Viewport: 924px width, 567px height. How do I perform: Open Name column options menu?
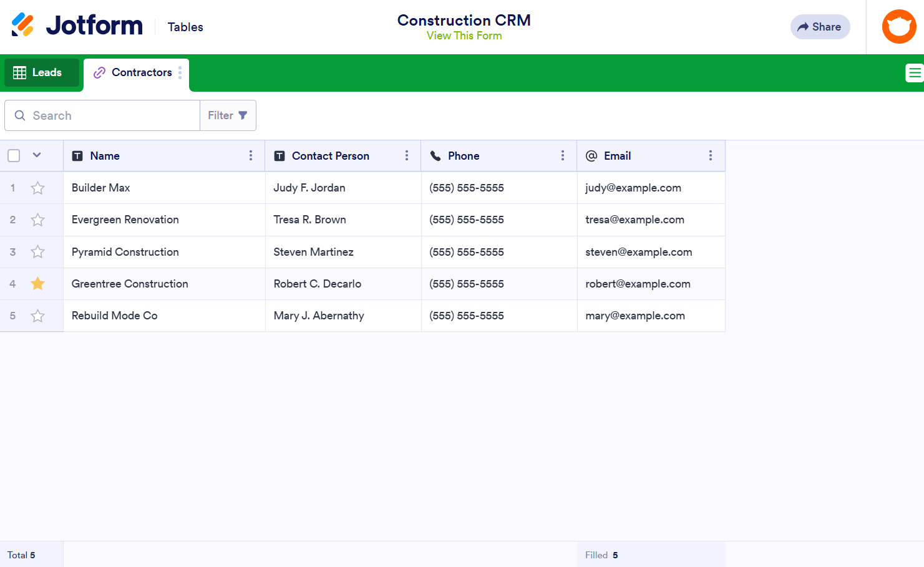[251, 156]
